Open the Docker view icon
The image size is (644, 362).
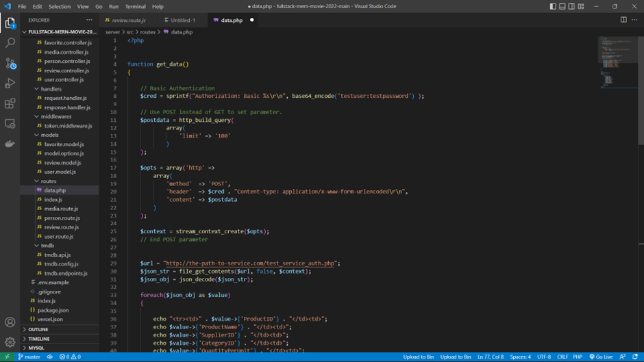click(10, 144)
